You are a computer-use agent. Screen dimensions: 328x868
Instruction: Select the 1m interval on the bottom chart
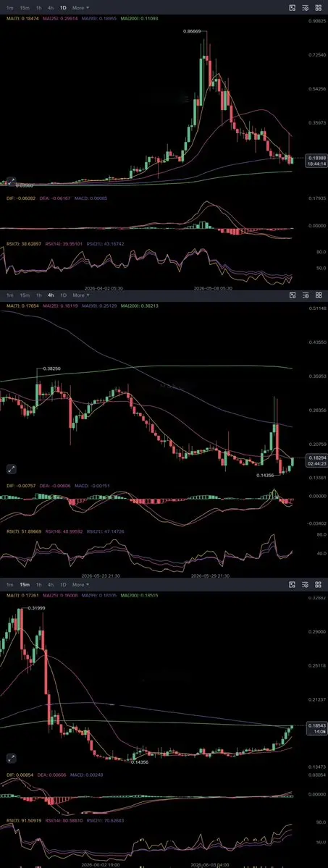[x=10, y=585]
